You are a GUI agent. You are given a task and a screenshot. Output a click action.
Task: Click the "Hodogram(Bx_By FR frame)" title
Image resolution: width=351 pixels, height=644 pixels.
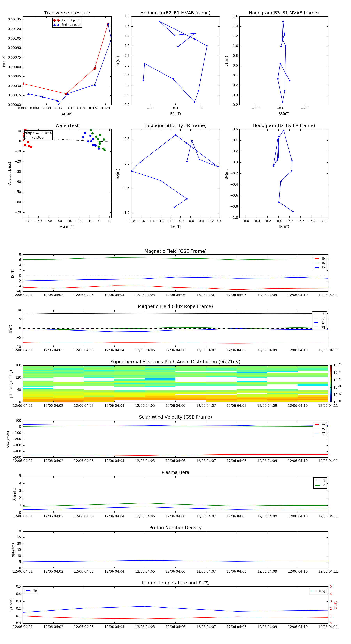[x=284, y=125]
